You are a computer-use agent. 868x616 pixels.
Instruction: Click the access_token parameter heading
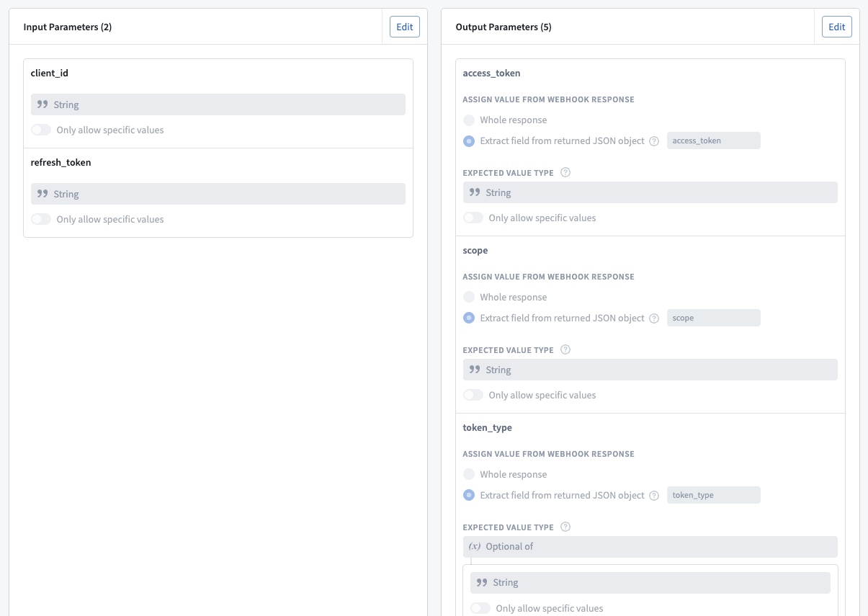coord(492,73)
